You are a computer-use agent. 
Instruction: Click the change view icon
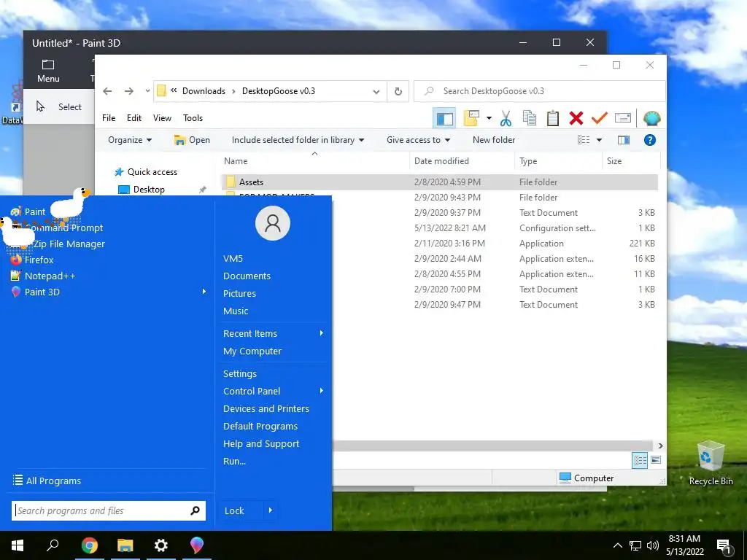[584, 140]
